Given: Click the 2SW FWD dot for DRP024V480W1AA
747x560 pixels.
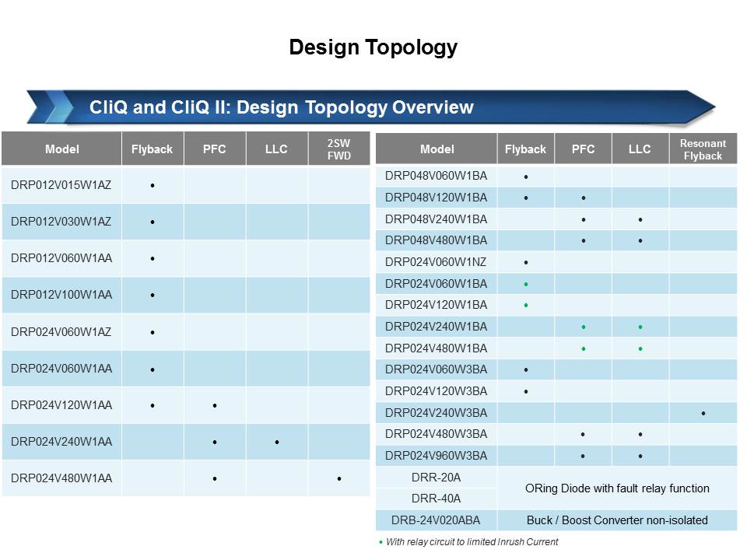Looking at the screenshot, I should pos(339,479).
